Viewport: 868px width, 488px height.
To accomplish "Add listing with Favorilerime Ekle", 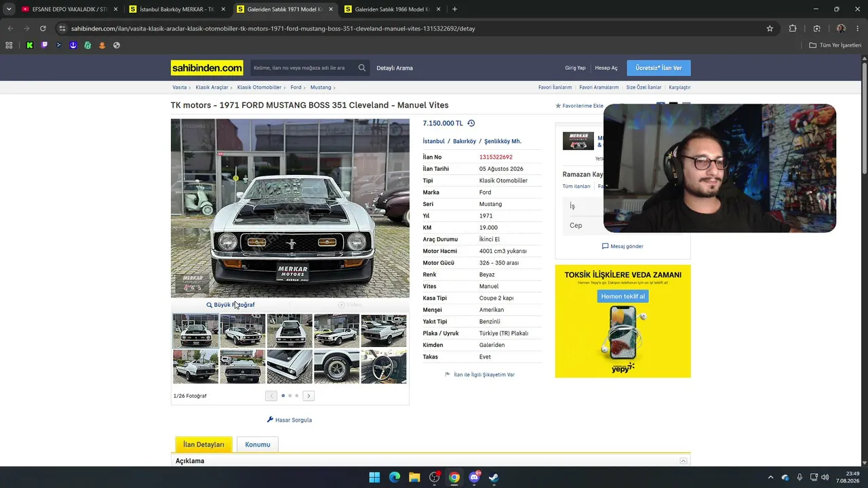I will [579, 106].
